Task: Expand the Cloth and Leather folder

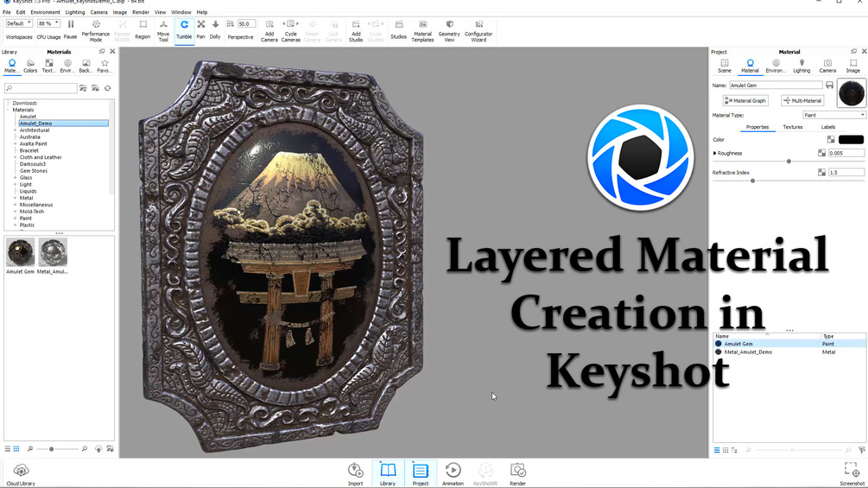Action: [15, 158]
